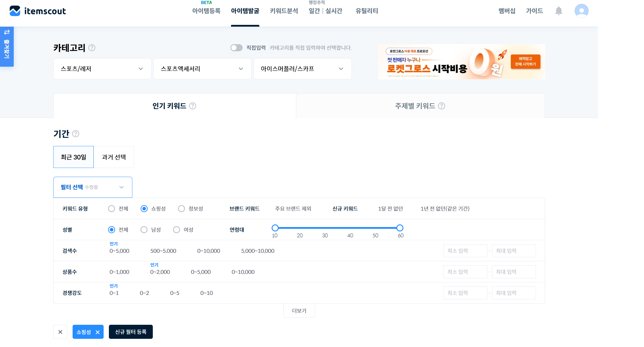Click 신규 필터 등록 button
Image resolution: width=644 pixels, height=347 pixels.
coord(131,332)
